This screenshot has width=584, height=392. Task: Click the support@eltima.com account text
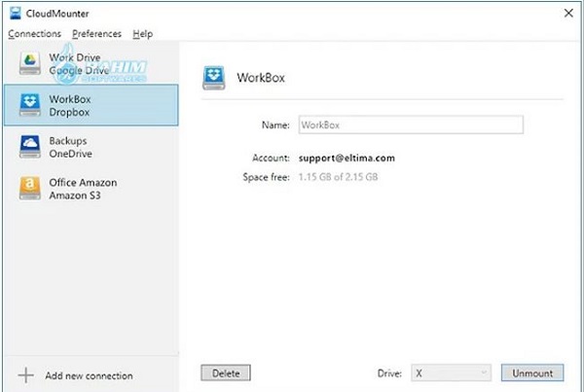[347, 158]
